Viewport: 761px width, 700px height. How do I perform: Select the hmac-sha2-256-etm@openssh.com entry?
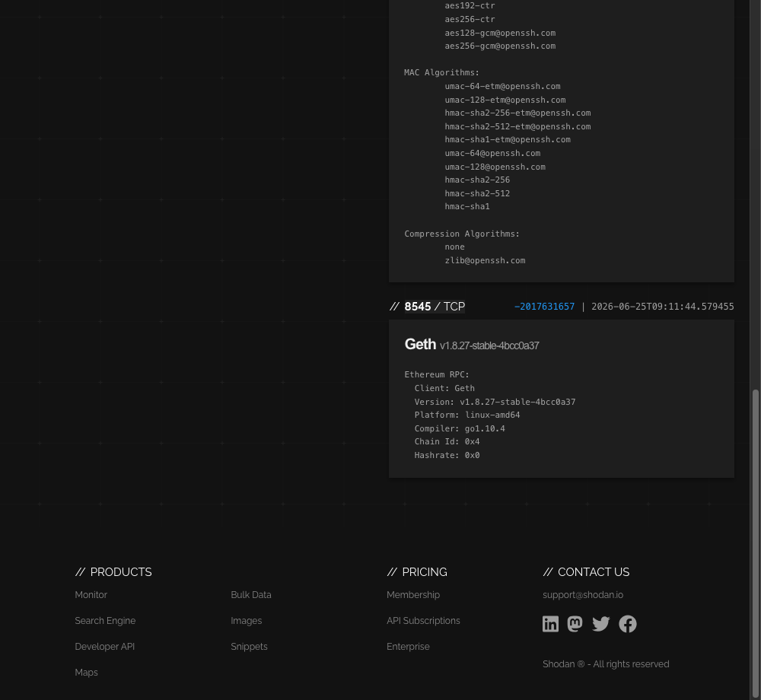[x=517, y=113]
